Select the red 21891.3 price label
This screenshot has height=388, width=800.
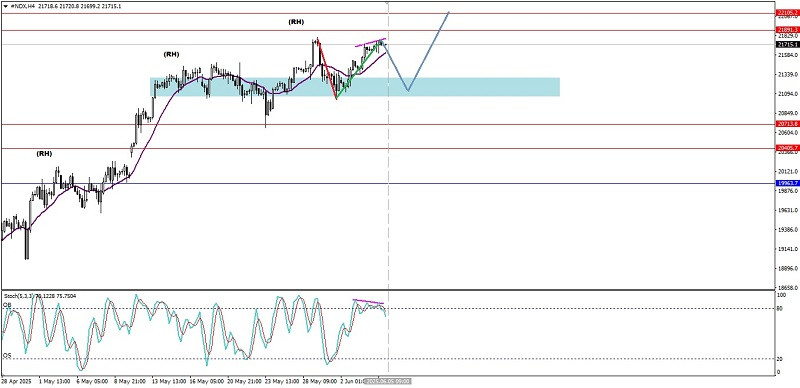[788, 30]
